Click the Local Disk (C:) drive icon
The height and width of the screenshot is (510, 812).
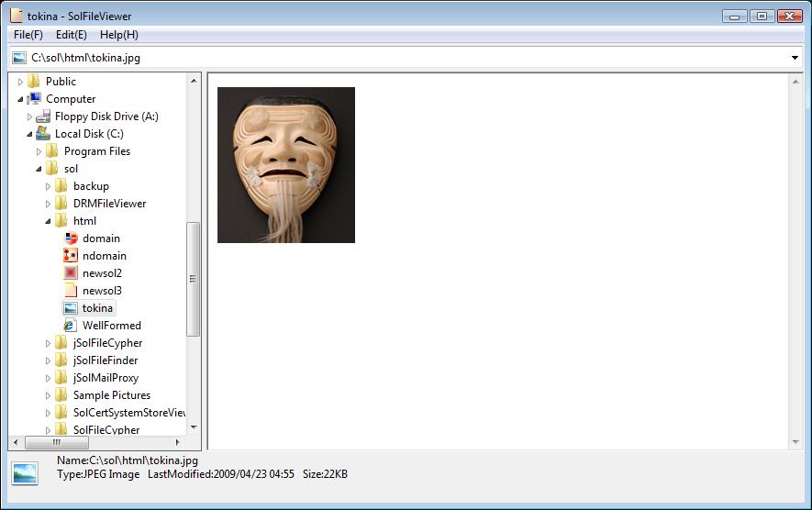tap(43, 134)
